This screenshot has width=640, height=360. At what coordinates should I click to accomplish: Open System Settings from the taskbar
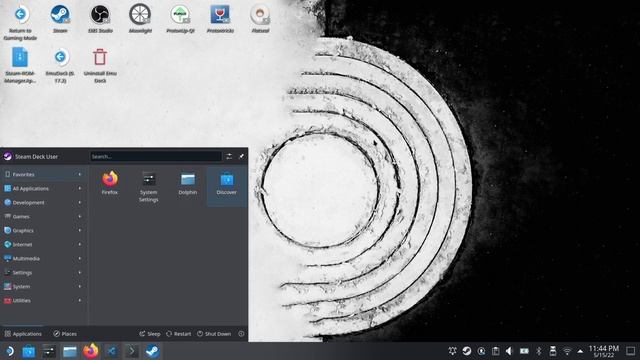pos(49,351)
